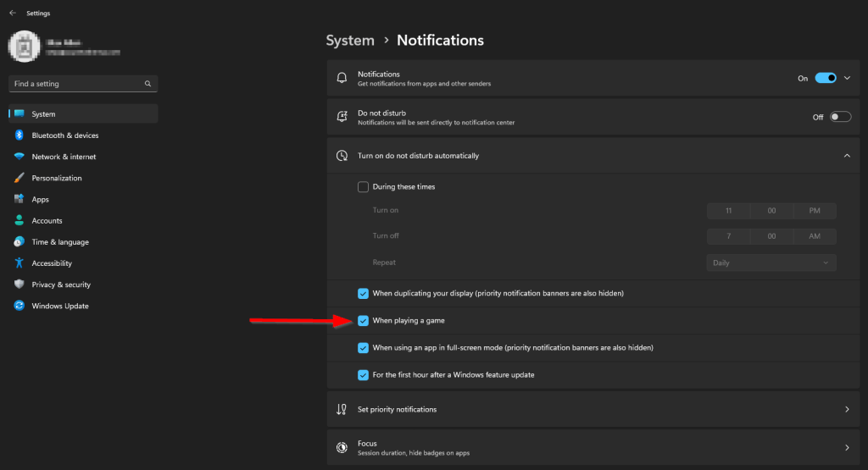Open Time & language globe icon
Image resolution: width=868 pixels, height=470 pixels.
[19, 242]
